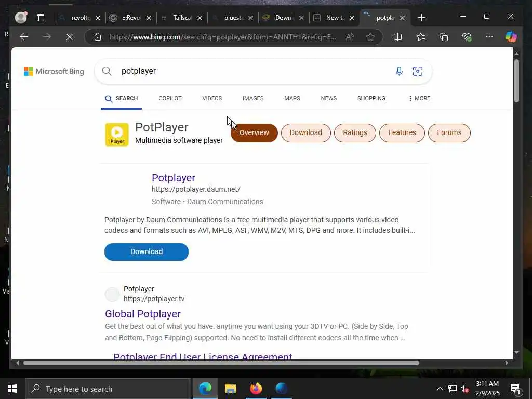Expand the MORE search categories dropdown

(x=419, y=98)
